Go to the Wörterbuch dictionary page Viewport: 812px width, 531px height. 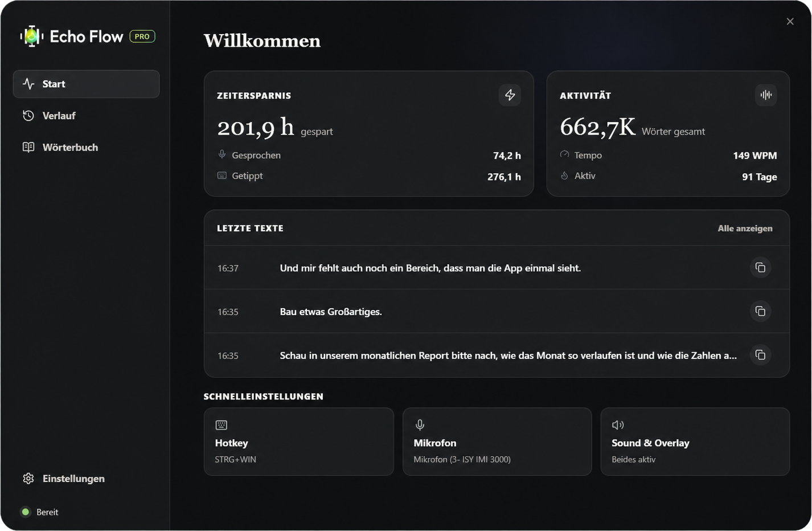(x=86, y=148)
